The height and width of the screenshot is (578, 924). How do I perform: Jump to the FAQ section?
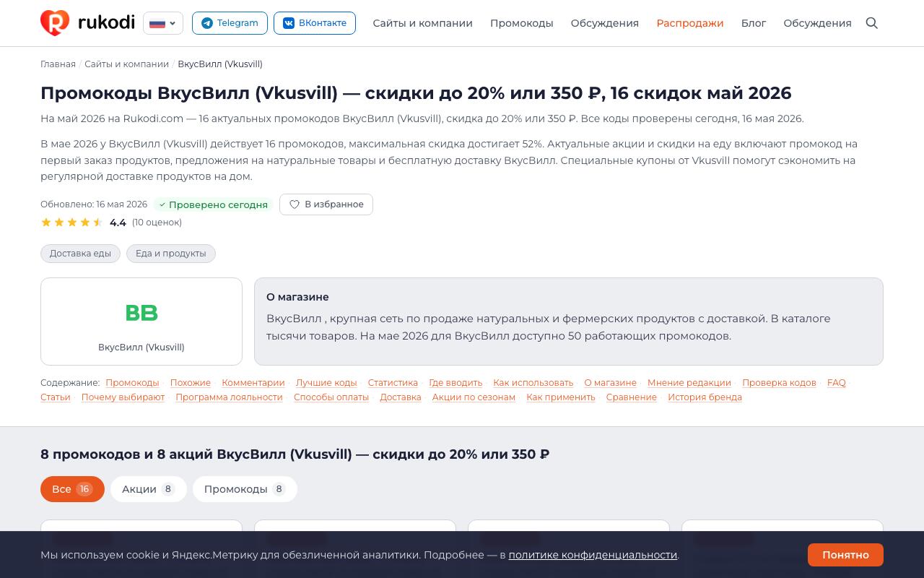point(837,383)
